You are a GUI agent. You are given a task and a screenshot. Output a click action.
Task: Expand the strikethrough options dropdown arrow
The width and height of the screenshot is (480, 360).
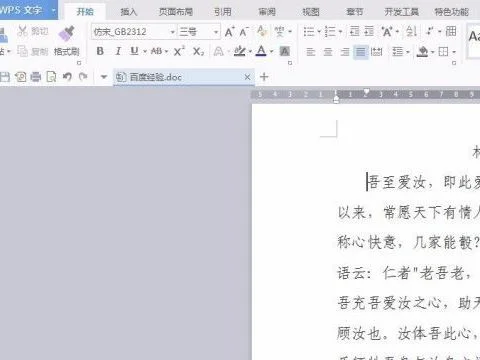pos(166,52)
